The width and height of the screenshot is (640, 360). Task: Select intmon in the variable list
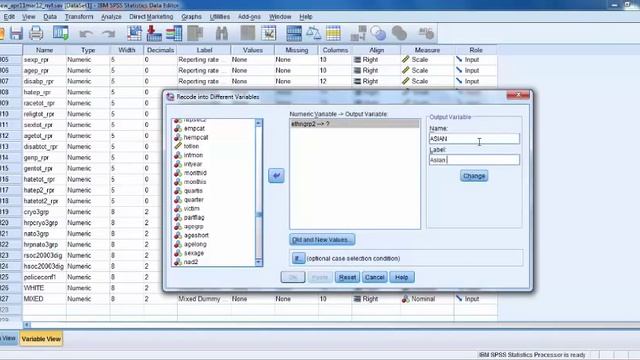click(193, 155)
